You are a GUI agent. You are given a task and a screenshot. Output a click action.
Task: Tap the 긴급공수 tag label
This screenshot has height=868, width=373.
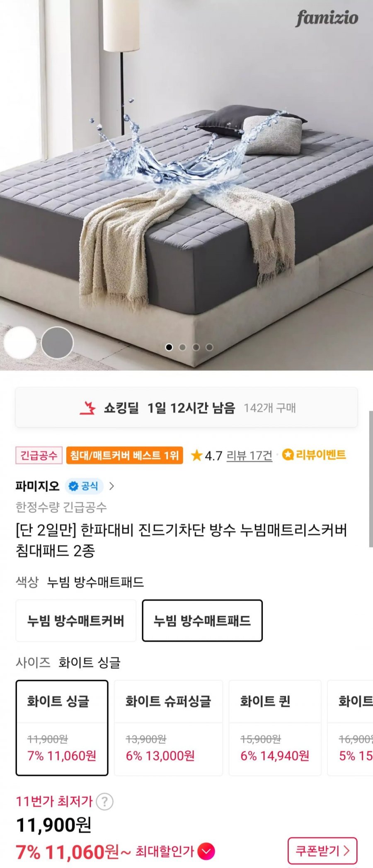pos(39,455)
